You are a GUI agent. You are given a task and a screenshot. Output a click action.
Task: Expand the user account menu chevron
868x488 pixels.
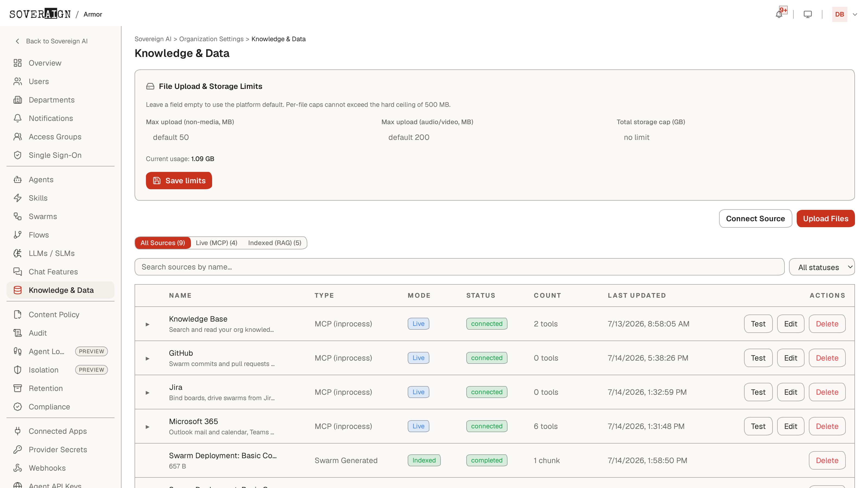click(854, 14)
